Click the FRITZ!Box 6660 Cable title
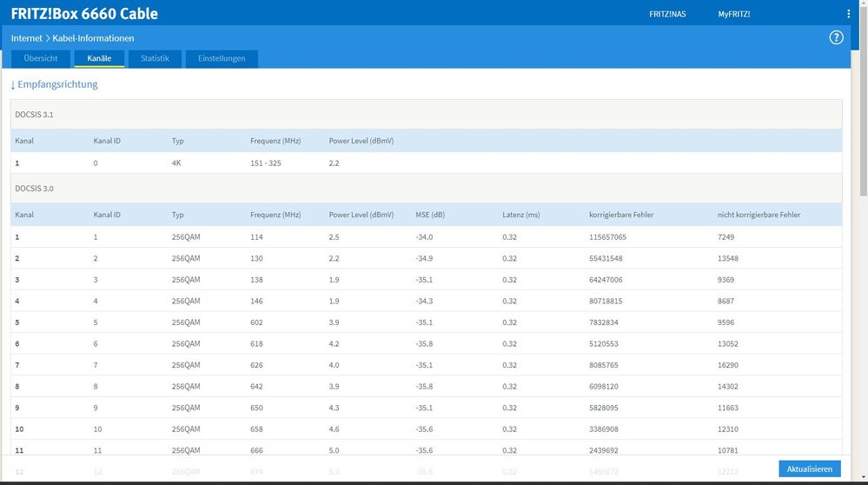Viewport: 868px width, 485px height. point(84,14)
